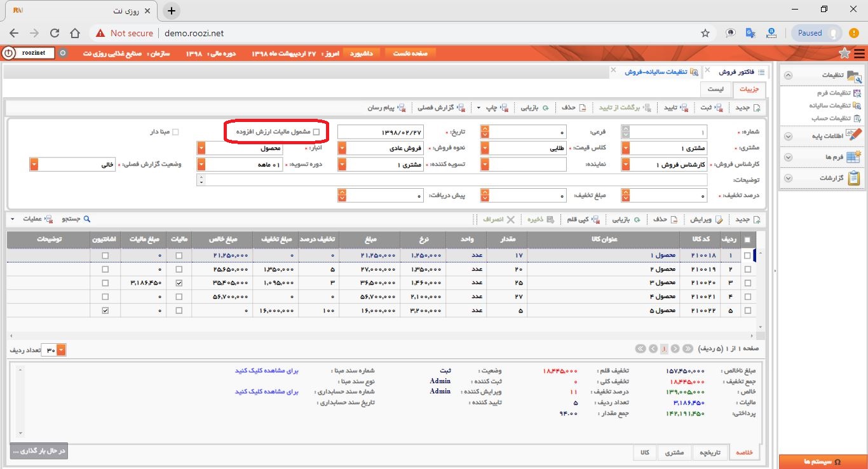This screenshot has width=868, height=469.
Task: Click 'حذف' (Delete) in the main invoice toolbar
Action: tap(573, 108)
